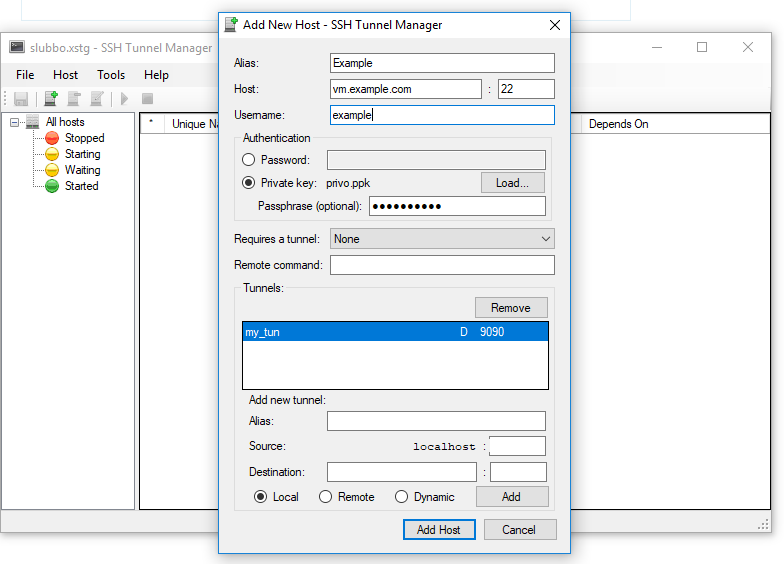Screen dimensions: 784x564
Task: Maximize the SSH Tunnel Manager main window
Action: pos(702,47)
